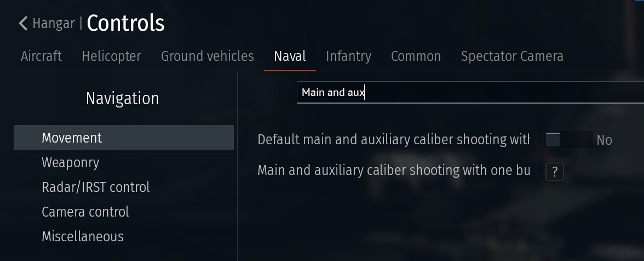Click the back arrow beside Hangar
Viewport: 644px width, 261px height.
coord(23,24)
